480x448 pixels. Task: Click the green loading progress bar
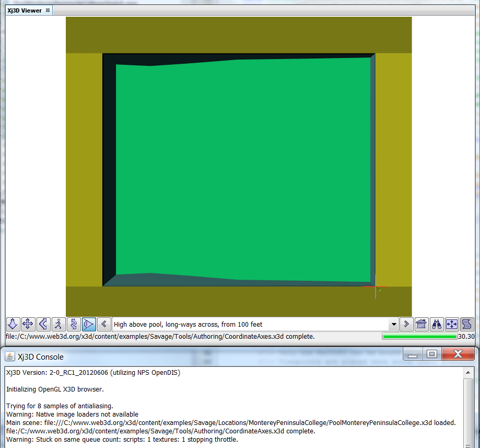[x=419, y=337]
